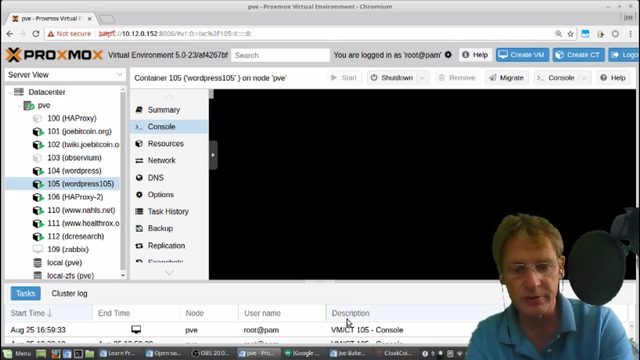Image resolution: width=640 pixels, height=360 pixels.
Task: Click the Options gear icon
Action: pyautogui.click(x=139, y=195)
